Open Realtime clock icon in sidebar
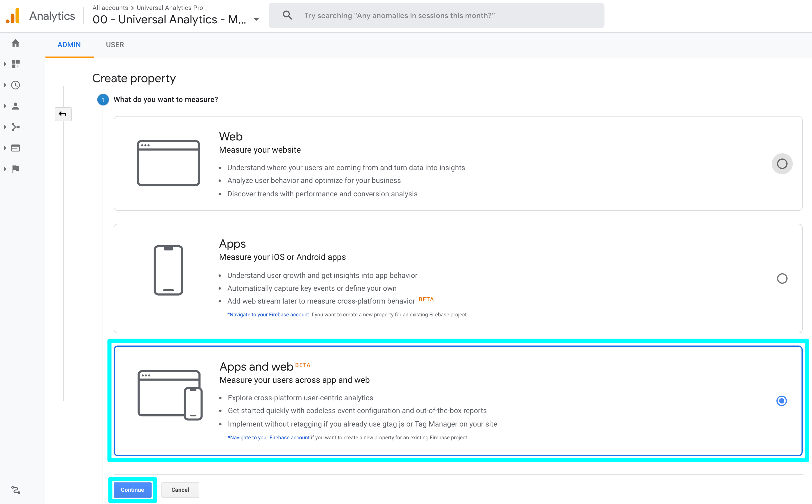This screenshot has height=504, width=812. click(15, 85)
